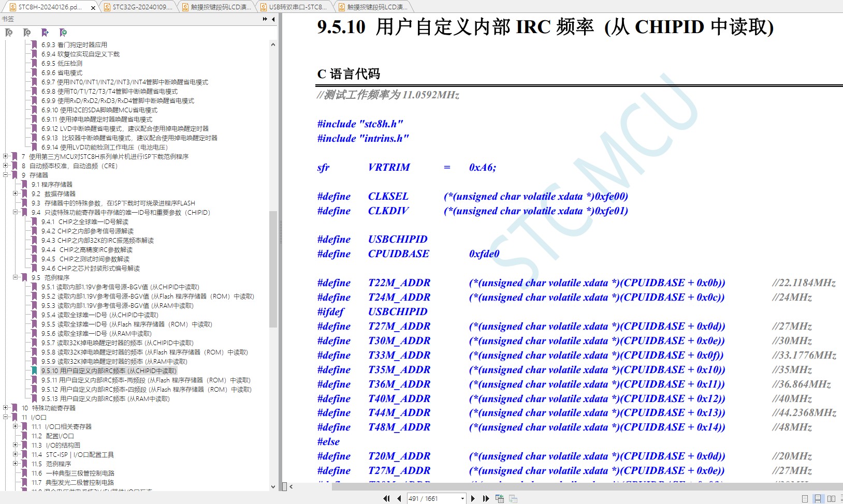
Task: Open bookmark 6.9.5 低压检测
Action: pyautogui.click(x=62, y=63)
